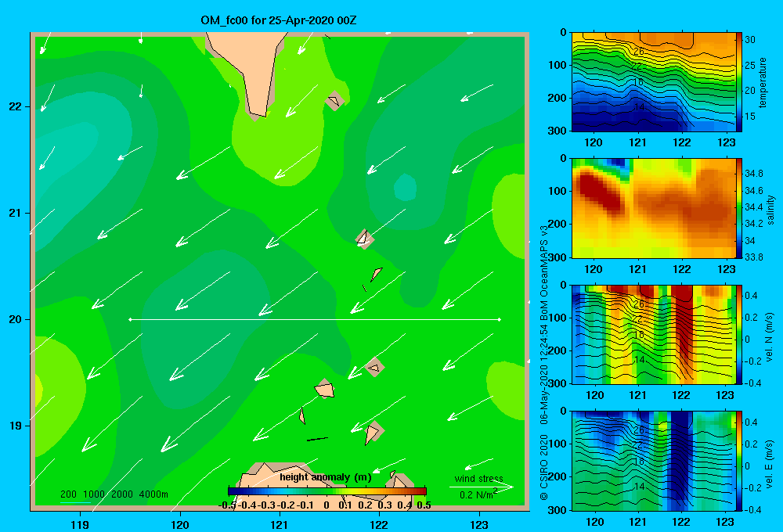The image size is (783, 532).
Task: Click the '4000m' depth contour legend entry
Action: (153, 494)
